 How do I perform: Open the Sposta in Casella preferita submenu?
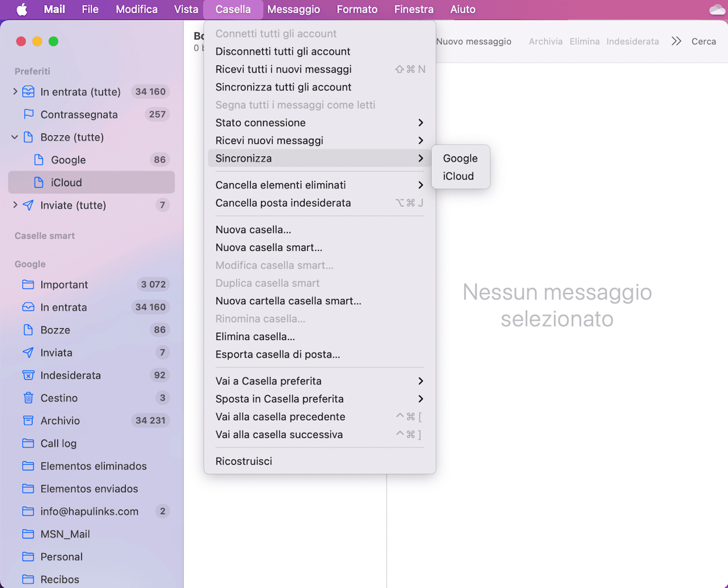point(320,399)
